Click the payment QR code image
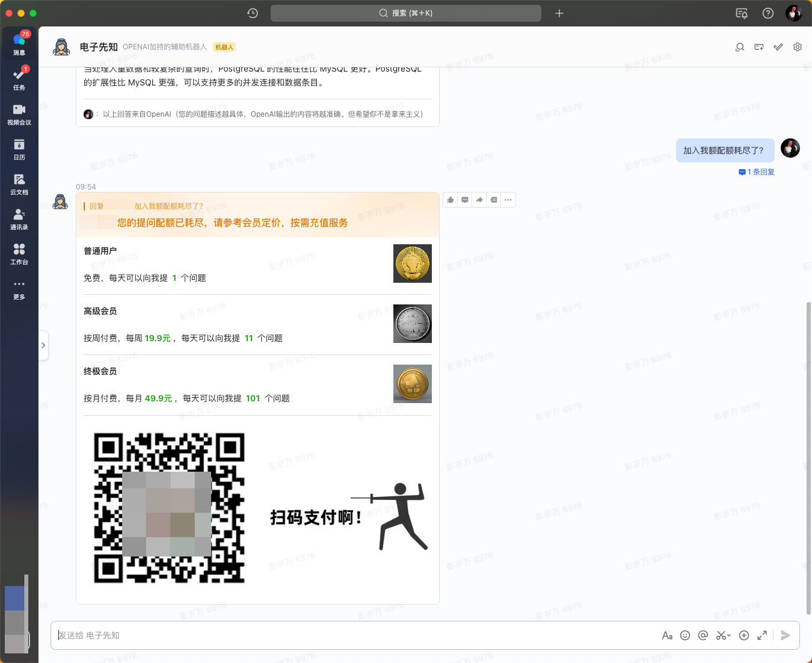Image resolution: width=812 pixels, height=663 pixels. click(169, 508)
